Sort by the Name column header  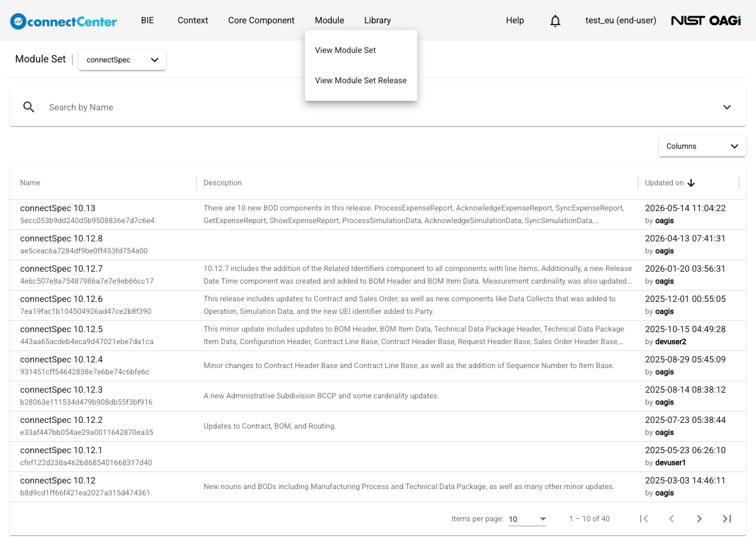coord(30,183)
